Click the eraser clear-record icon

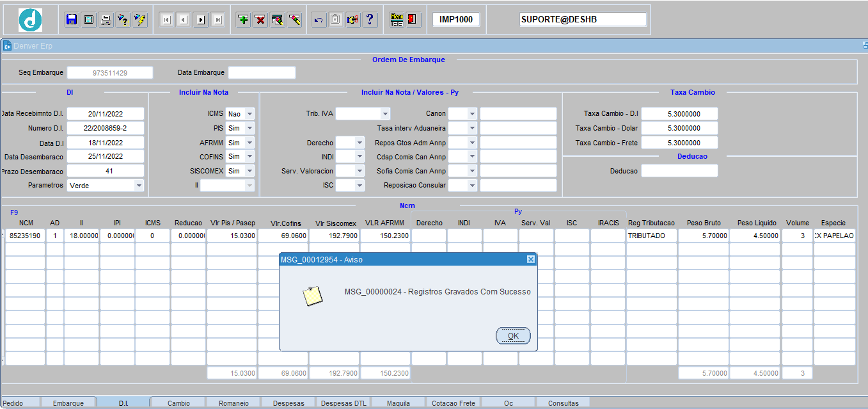tap(294, 20)
